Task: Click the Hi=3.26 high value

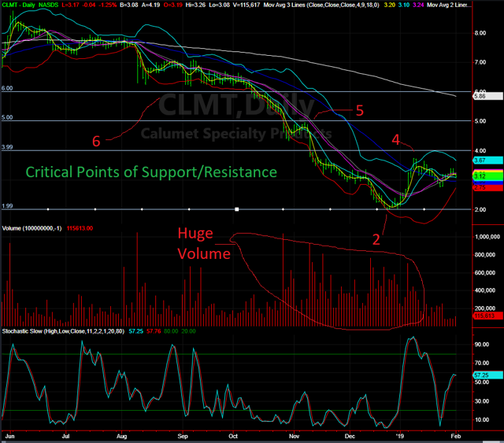Action: pos(195,5)
